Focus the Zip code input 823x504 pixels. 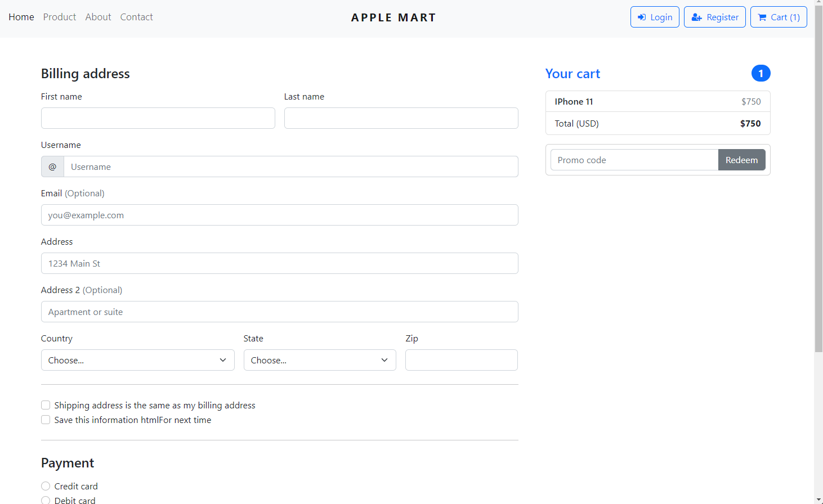point(461,360)
